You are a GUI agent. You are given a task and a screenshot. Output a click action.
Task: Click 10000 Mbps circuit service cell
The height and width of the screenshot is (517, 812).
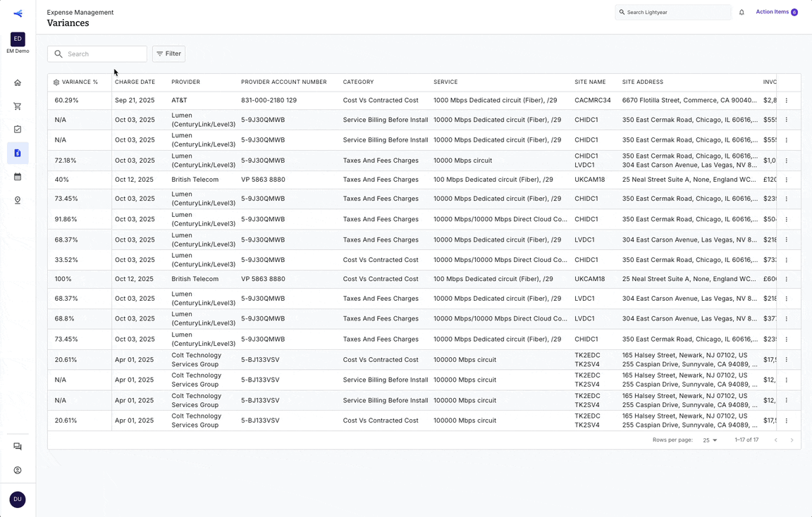coord(463,161)
